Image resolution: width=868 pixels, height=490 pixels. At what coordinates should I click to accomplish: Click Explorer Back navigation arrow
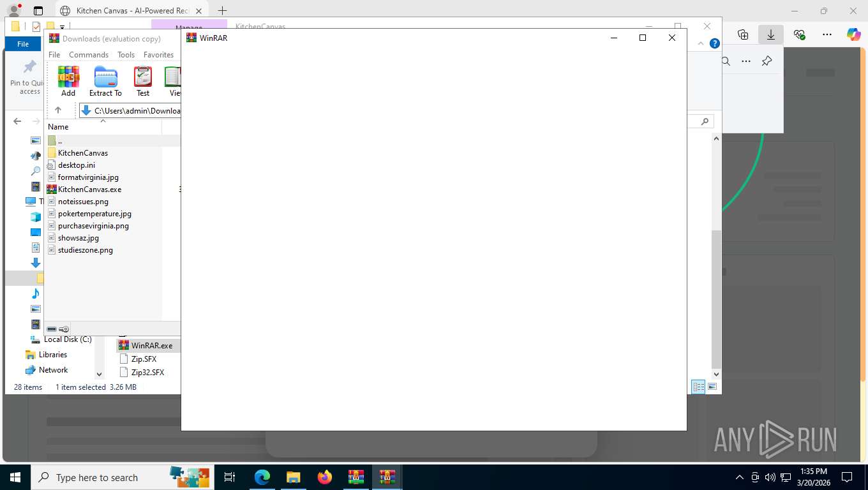18,121
